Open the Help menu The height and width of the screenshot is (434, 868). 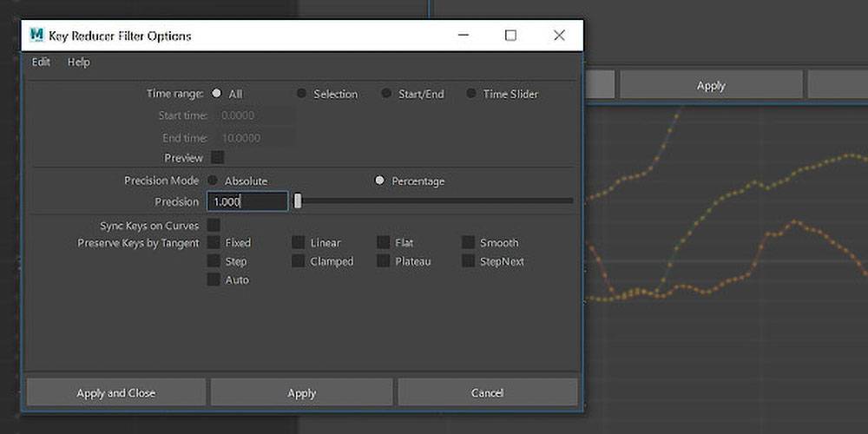tap(78, 62)
